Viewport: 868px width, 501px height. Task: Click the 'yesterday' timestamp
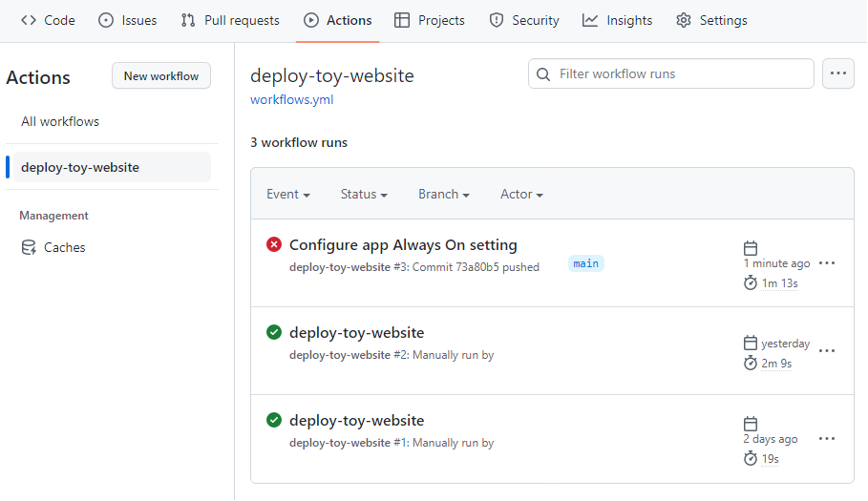[x=785, y=344]
